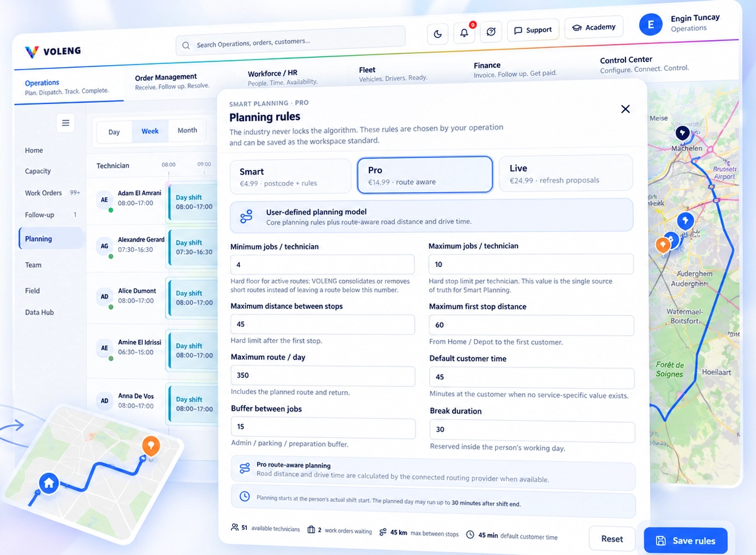The width and height of the screenshot is (756, 555).
Task: Open Adam El Amrani's Day shift block
Action: coord(193,202)
